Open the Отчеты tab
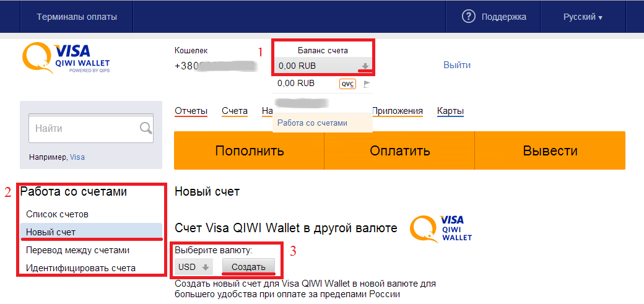The width and height of the screenshot is (644, 304). [191, 111]
